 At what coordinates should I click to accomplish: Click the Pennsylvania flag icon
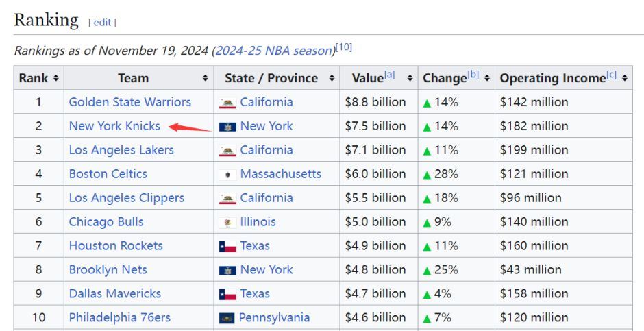click(x=227, y=318)
